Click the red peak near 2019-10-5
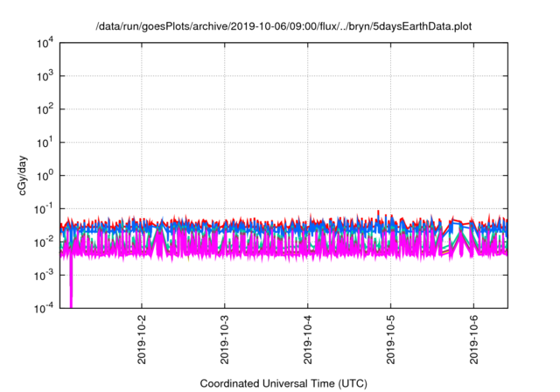The width and height of the screenshot is (560, 392). point(378,213)
